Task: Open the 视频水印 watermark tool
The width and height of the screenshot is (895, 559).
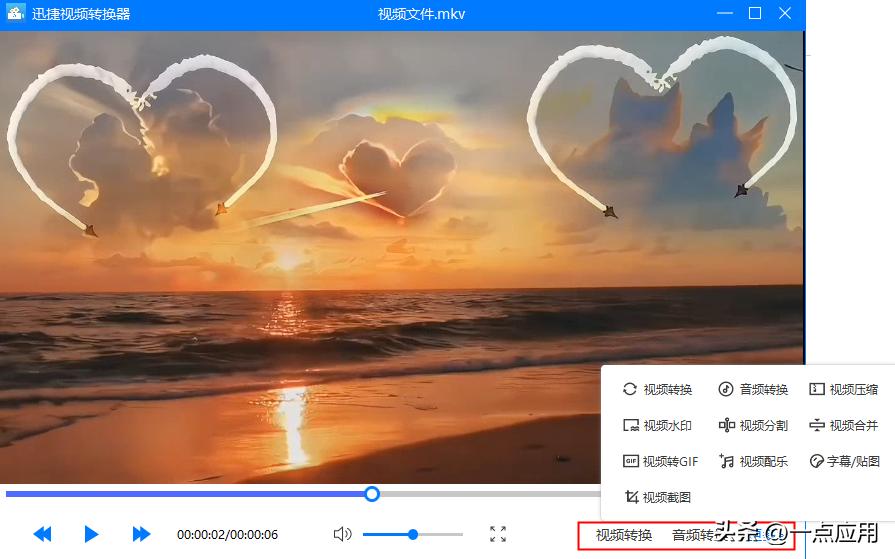Action: [x=658, y=426]
